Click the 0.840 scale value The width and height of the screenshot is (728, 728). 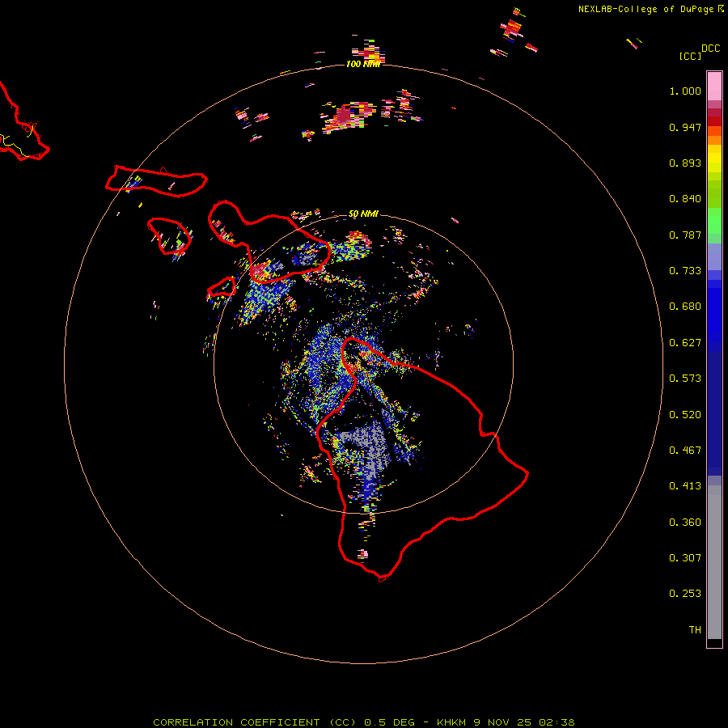pyautogui.click(x=685, y=199)
